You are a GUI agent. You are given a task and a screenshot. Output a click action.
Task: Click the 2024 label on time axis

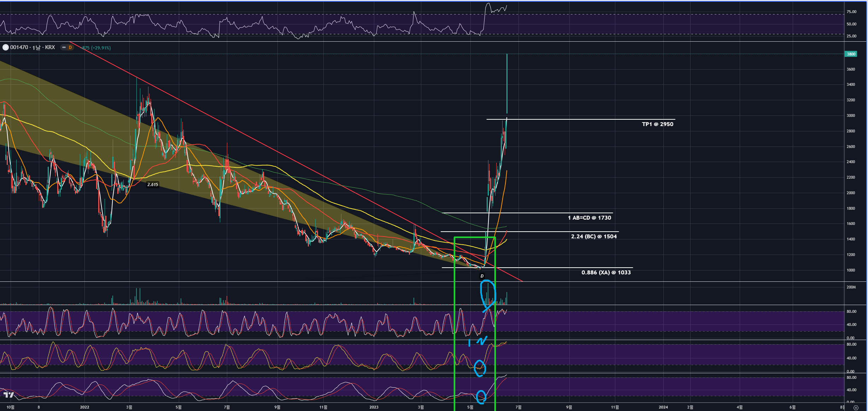(x=663, y=407)
